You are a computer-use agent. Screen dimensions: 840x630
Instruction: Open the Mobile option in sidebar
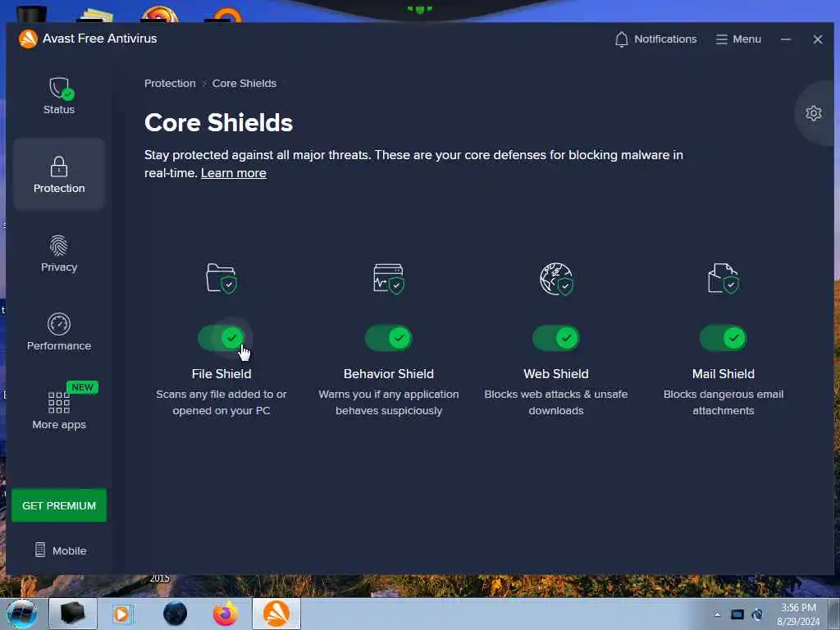(61, 550)
